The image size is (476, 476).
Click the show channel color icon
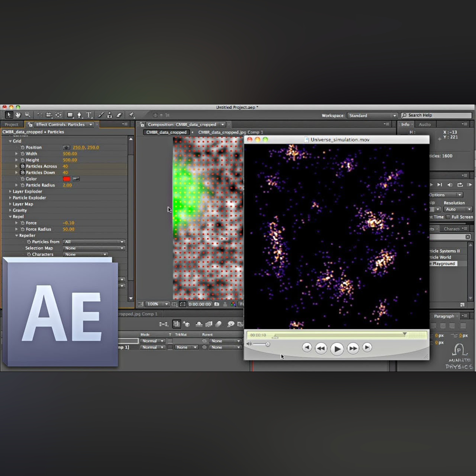(233, 304)
